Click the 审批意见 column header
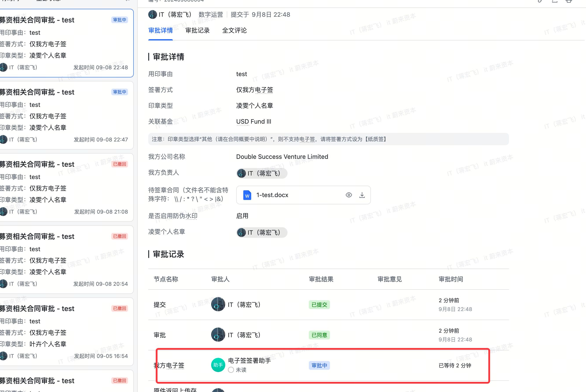The width and height of the screenshot is (586, 392). tap(390, 279)
